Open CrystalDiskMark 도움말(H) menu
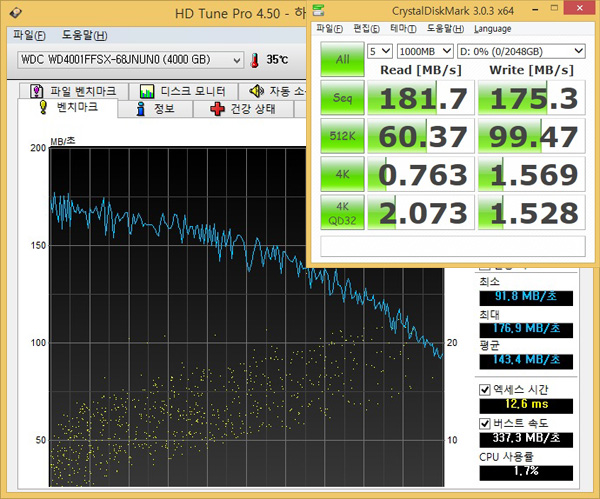Screen dimensions: 600x499 point(445,29)
